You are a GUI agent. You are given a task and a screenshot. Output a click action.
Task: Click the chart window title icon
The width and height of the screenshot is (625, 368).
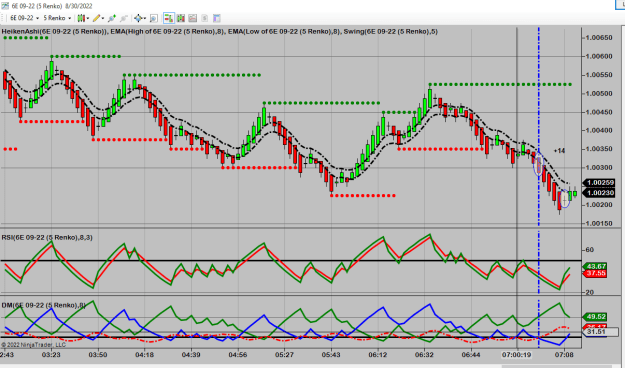(x=5, y=6)
